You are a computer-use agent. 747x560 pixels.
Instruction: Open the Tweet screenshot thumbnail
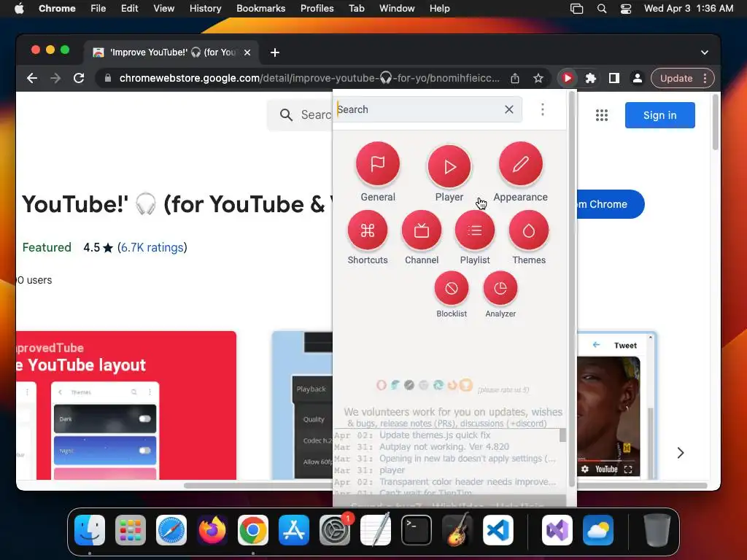tap(617, 405)
